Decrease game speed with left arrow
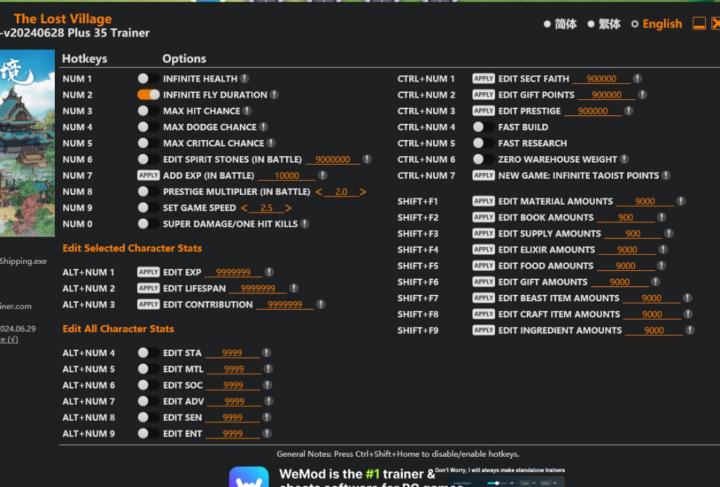Image resolution: width=720 pixels, height=487 pixels. tap(244, 208)
